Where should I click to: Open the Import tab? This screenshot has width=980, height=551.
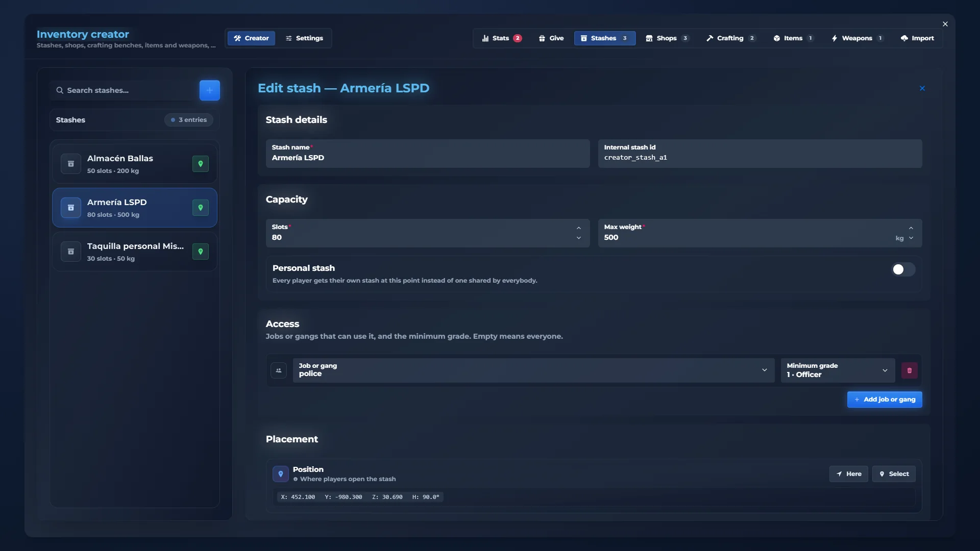[x=917, y=38]
